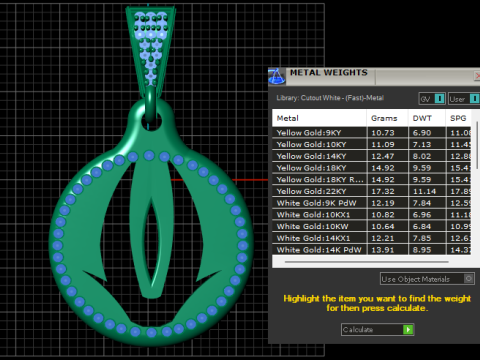Select the Yellow Gold:10KY row
Image resolution: width=480 pixels, height=360 pixels.
click(372, 144)
